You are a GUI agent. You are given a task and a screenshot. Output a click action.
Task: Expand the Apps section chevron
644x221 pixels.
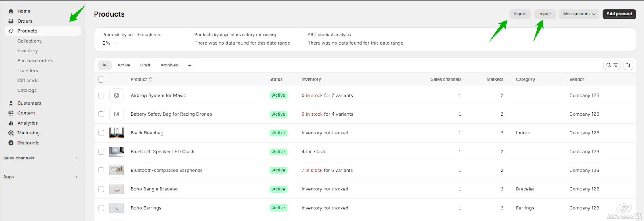pyautogui.click(x=76, y=177)
